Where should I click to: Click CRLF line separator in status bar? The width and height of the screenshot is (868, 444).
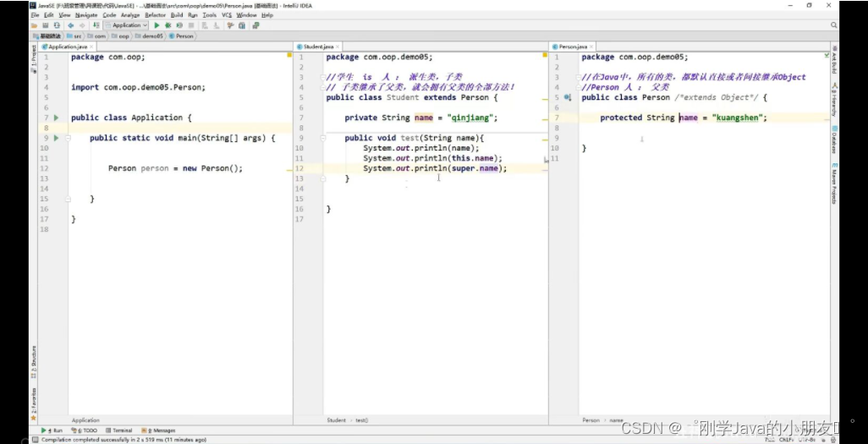786,440
